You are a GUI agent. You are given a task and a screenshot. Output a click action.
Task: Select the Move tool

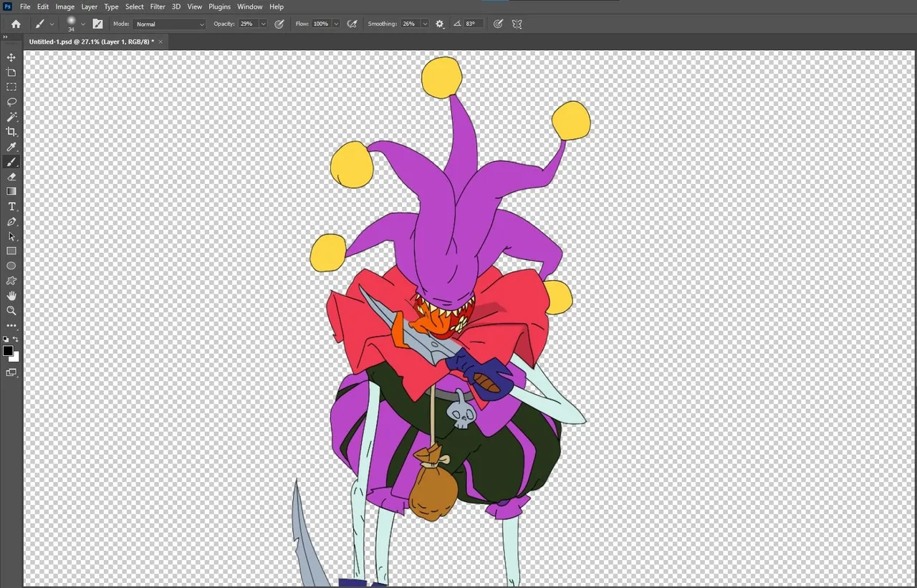[x=11, y=57]
